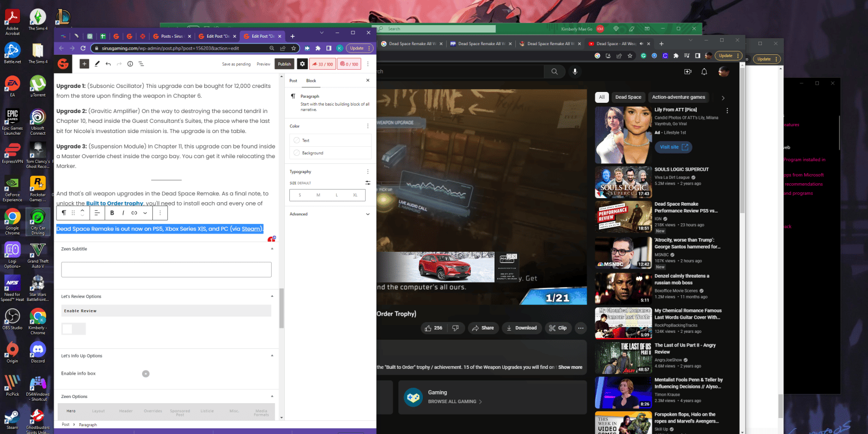Open block toolbar three-dot options
This screenshot has width=868, height=434.
click(x=160, y=212)
